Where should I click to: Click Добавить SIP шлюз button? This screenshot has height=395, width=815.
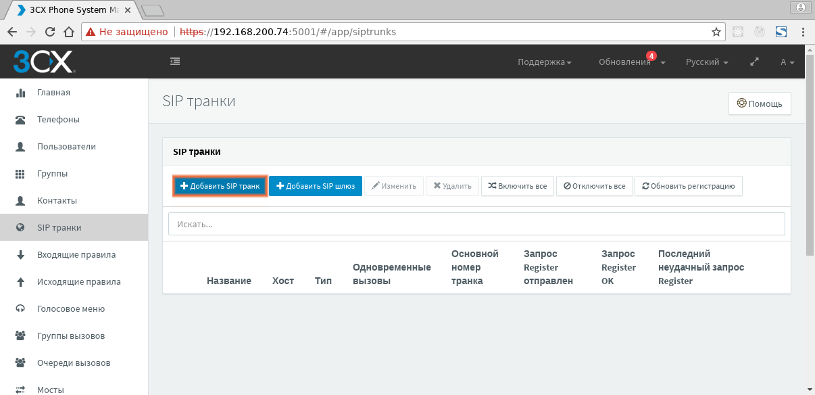click(316, 186)
